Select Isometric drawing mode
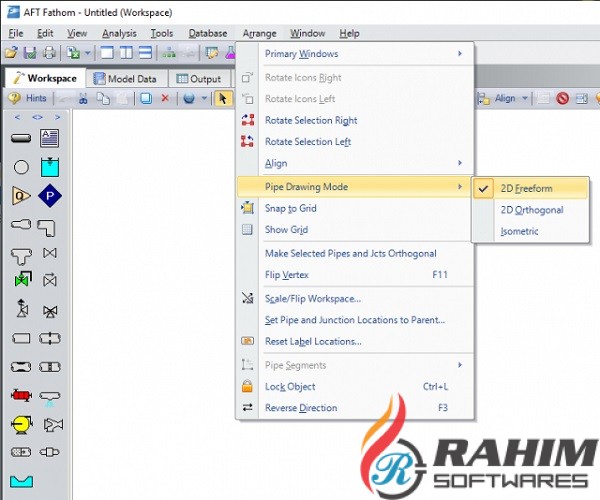This screenshot has width=600, height=500. click(x=530, y=231)
